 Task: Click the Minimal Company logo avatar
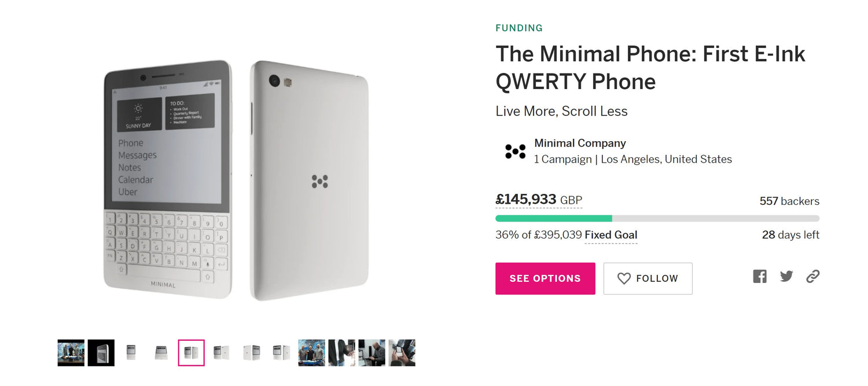(x=514, y=151)
